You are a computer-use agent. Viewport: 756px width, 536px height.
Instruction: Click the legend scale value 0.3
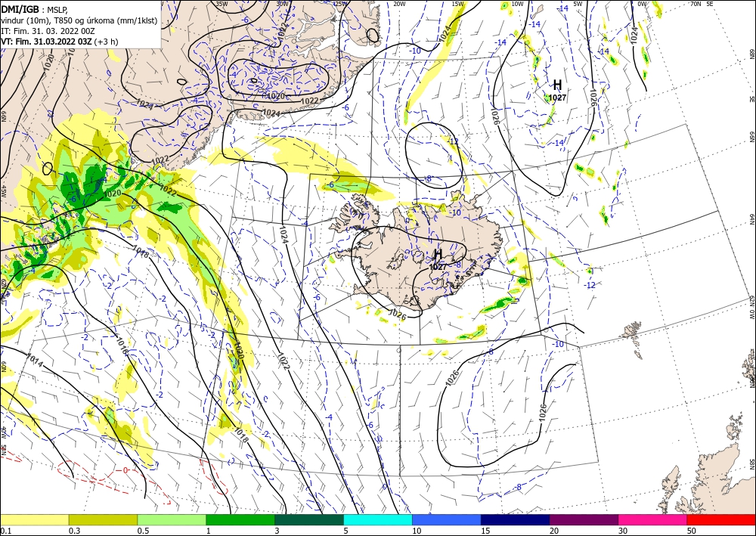(x=74, y=531)
